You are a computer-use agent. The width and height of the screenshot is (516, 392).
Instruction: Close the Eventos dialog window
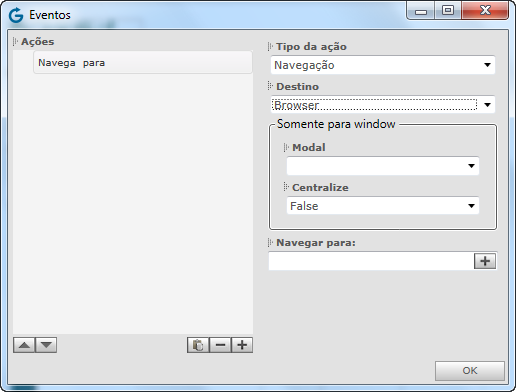tap(485, 11)
